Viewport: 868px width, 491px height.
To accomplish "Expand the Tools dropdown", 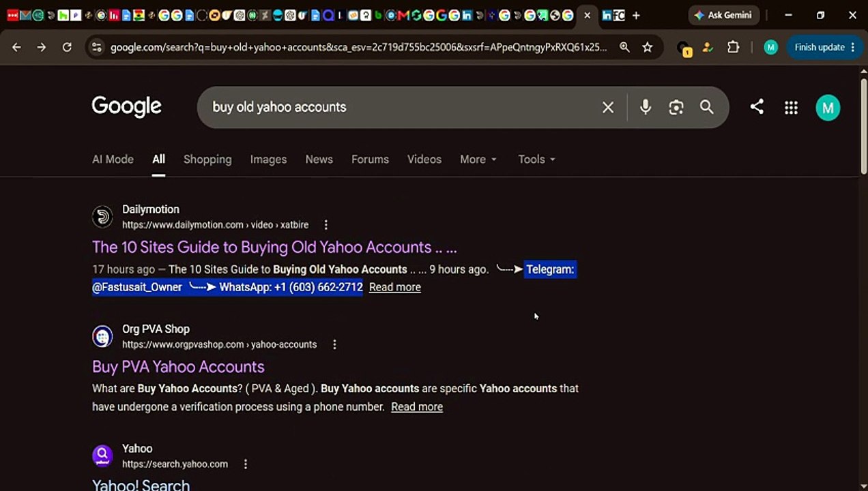I will click(536, 159).
